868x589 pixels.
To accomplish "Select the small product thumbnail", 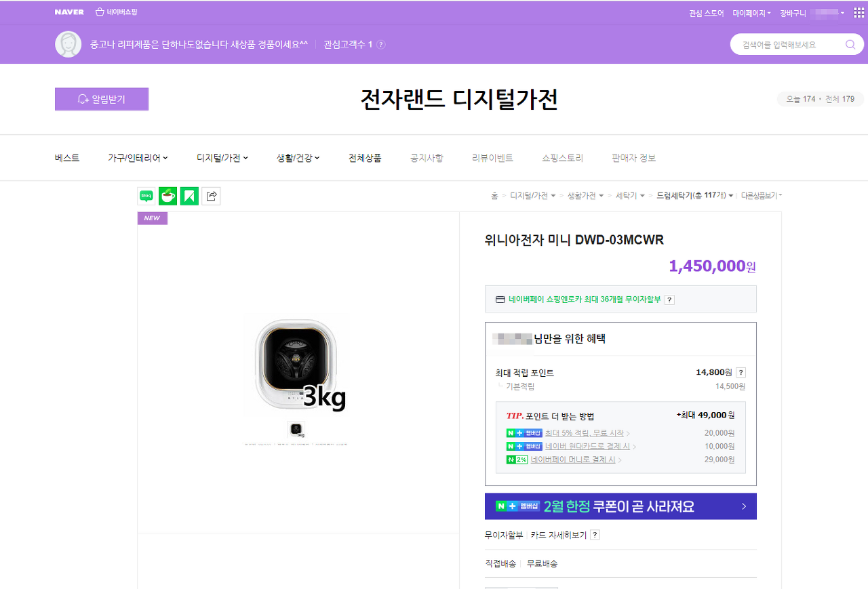I will coord(296,430).
